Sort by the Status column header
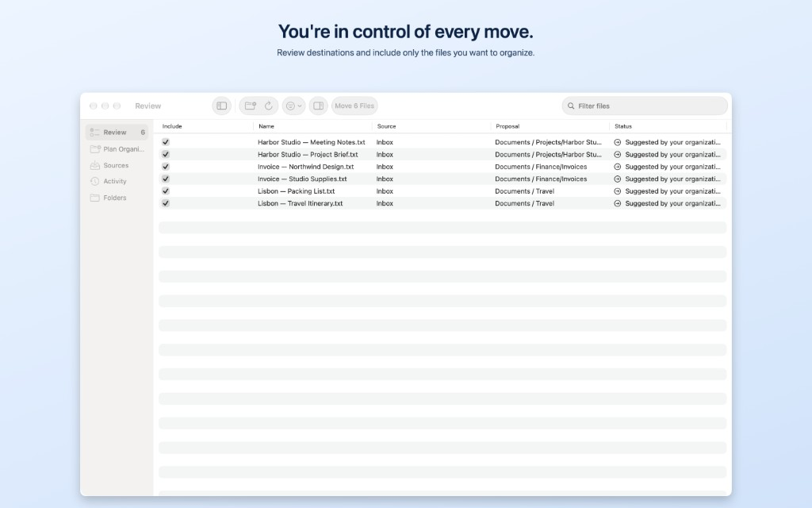 pyautogui.click(x=623, y=126)
